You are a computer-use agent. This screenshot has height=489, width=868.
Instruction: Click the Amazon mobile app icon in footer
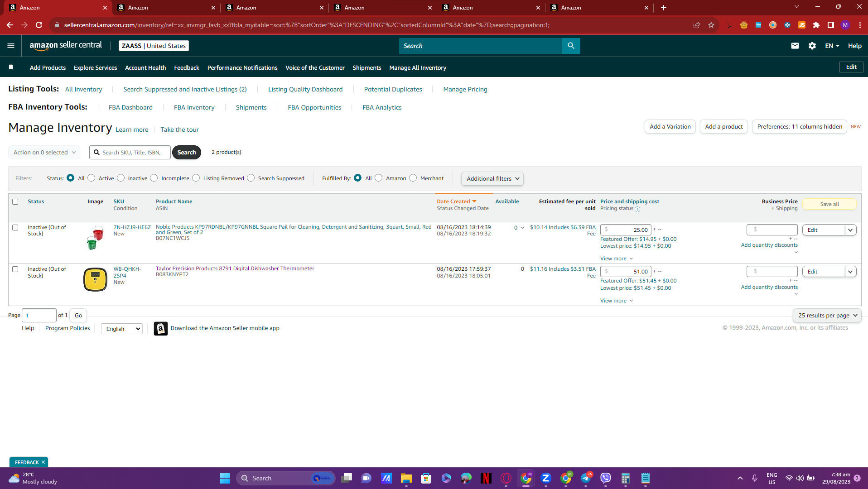(x=160, y=329)
